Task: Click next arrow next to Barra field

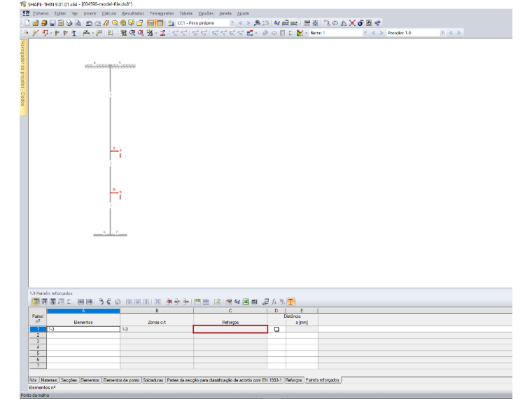Action: click(381, 33)
